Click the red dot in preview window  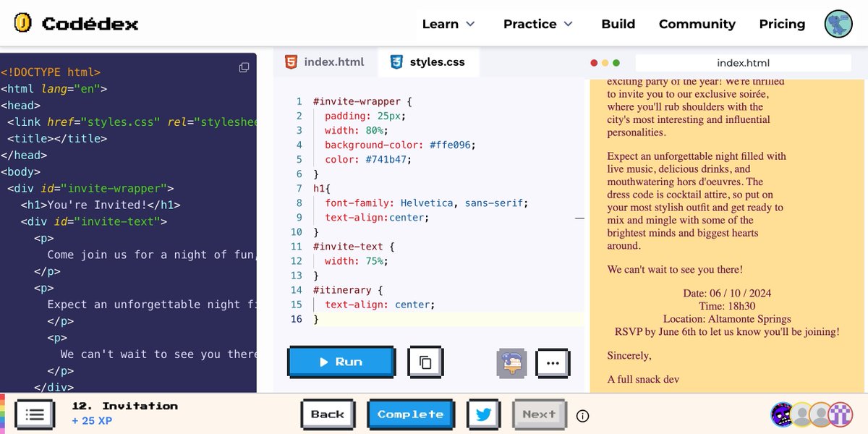[x=595, y=63]
